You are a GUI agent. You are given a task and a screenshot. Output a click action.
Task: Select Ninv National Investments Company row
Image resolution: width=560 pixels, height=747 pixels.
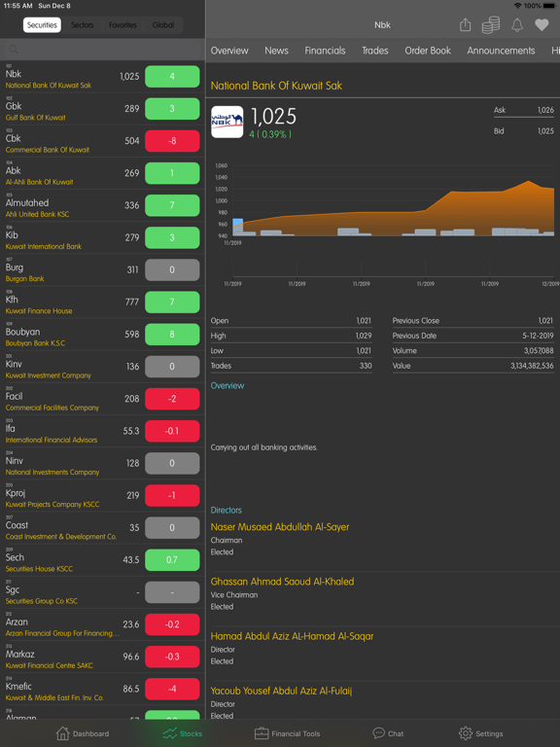pyautogui.click(x=102, y=464)
